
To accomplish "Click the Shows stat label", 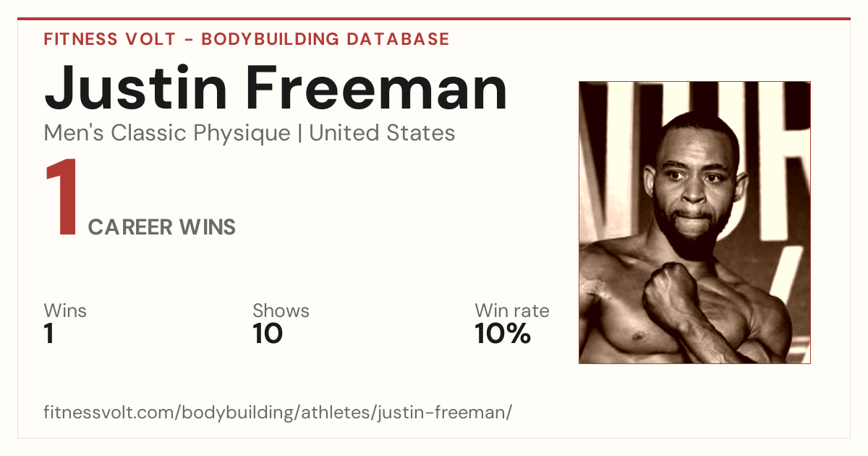I will [281, 311].
